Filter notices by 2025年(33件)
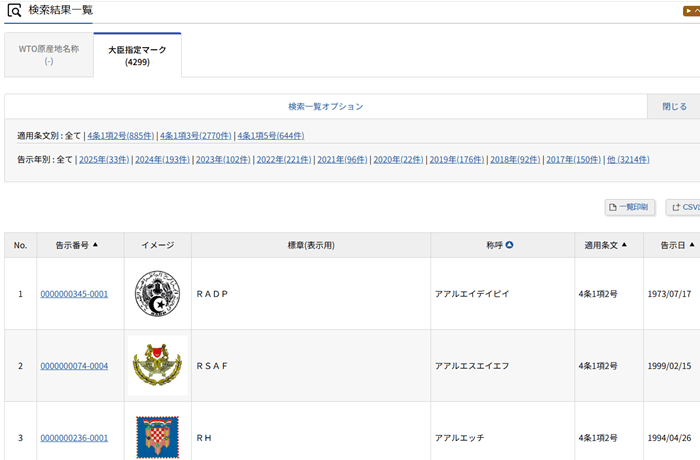The image size is (700, 460). point(104,159)
